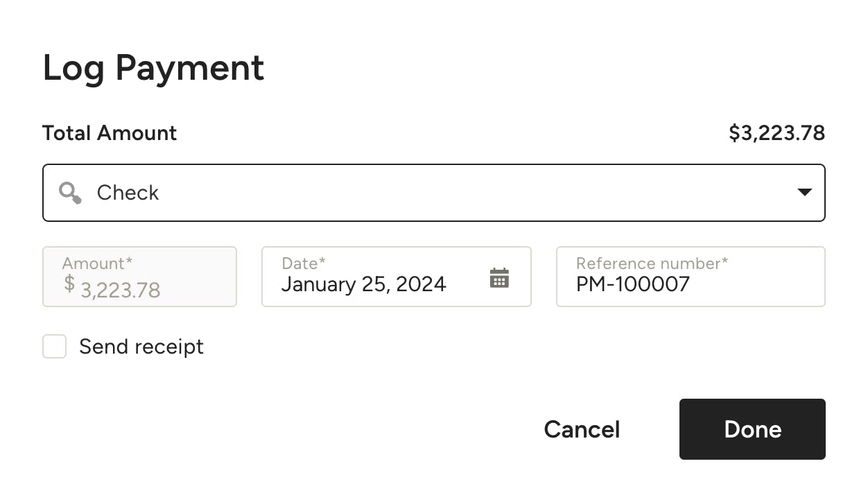Click into the Reference number field PM-100007
The width and height of the screenshot is (868, 502).
(x=691, y=284)
